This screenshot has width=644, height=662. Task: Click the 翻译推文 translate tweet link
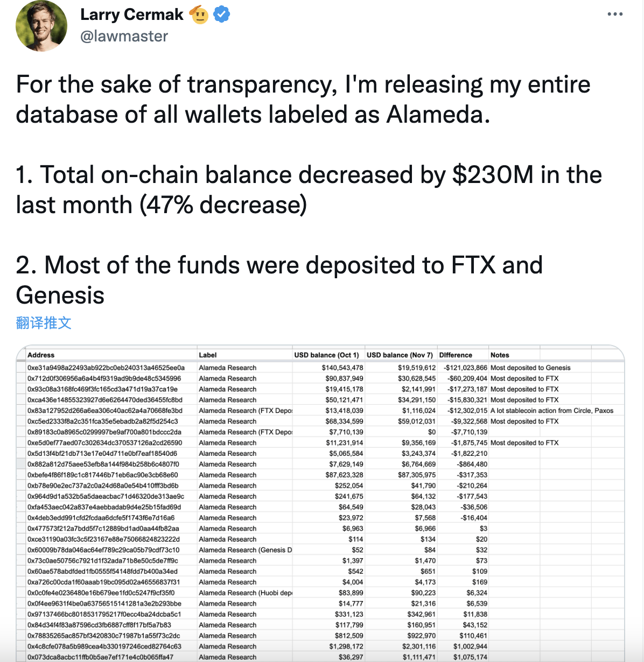44,323
